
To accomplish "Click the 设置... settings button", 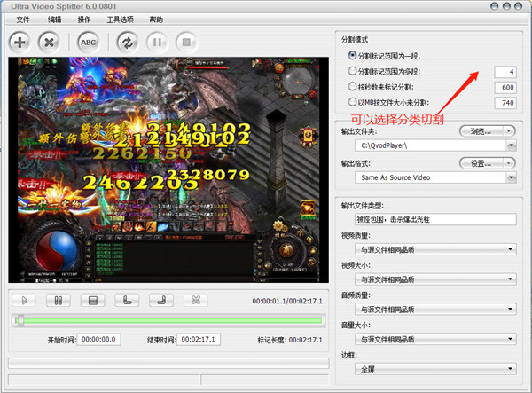I will point(481,163).
